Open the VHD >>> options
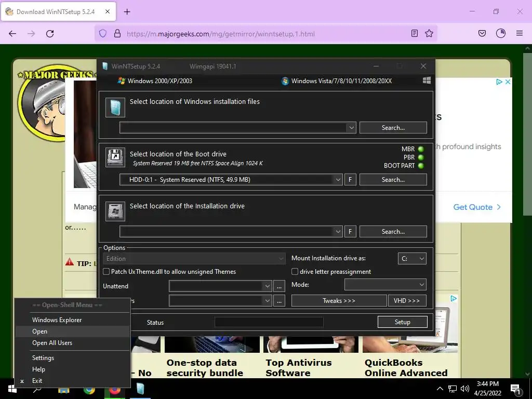 coord(407,301)
